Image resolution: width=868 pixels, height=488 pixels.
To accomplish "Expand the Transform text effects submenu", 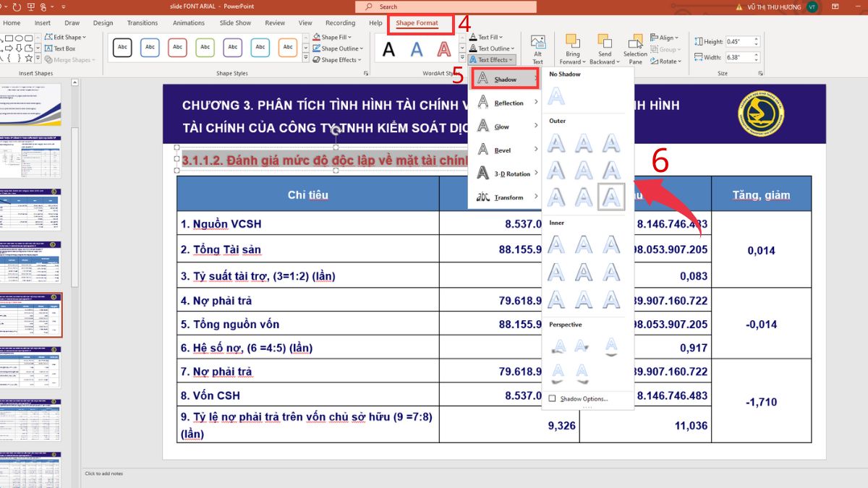I will (x=506, y=196).
